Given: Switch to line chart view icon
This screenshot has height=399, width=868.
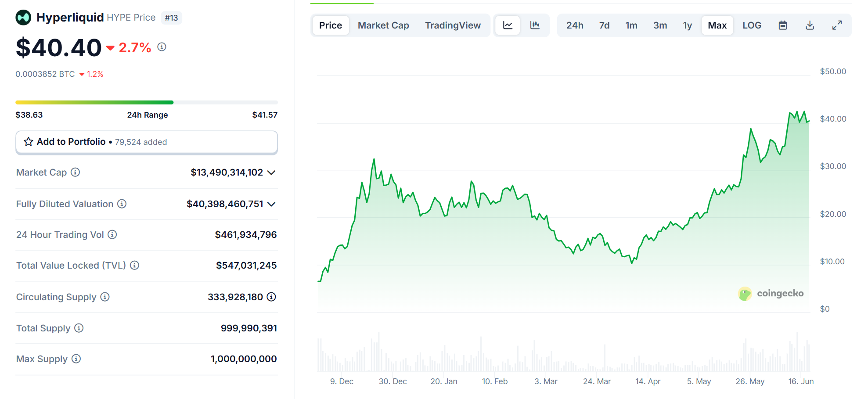Looking at the screenshot, I should click(x=508, y=25).
